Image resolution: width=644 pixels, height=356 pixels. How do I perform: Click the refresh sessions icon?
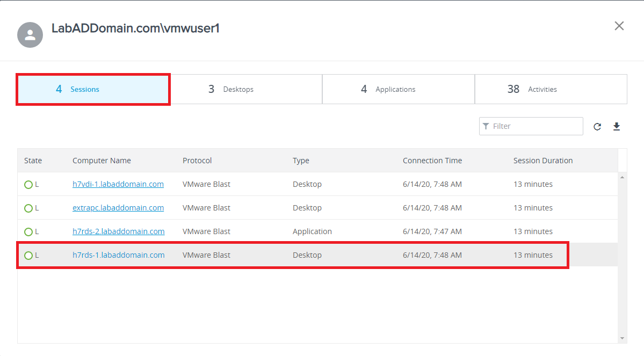[597, 127]
